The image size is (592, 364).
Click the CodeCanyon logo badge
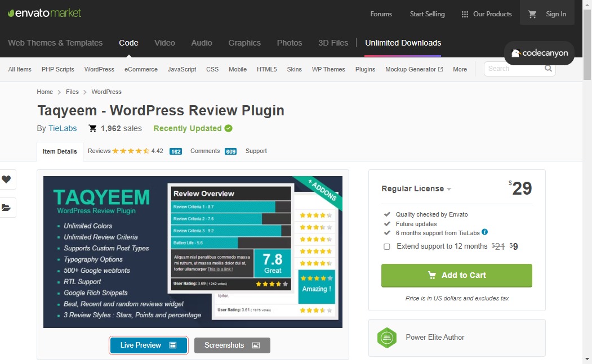(539, 53)
